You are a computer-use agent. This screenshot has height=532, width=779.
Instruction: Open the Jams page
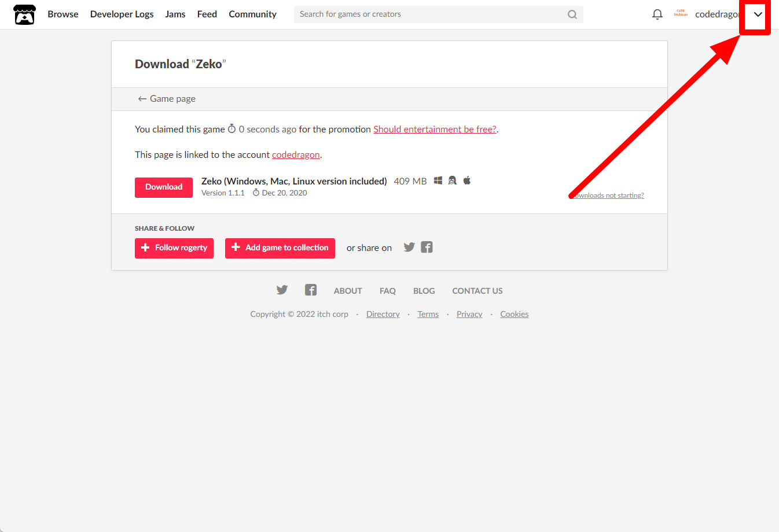175,14
